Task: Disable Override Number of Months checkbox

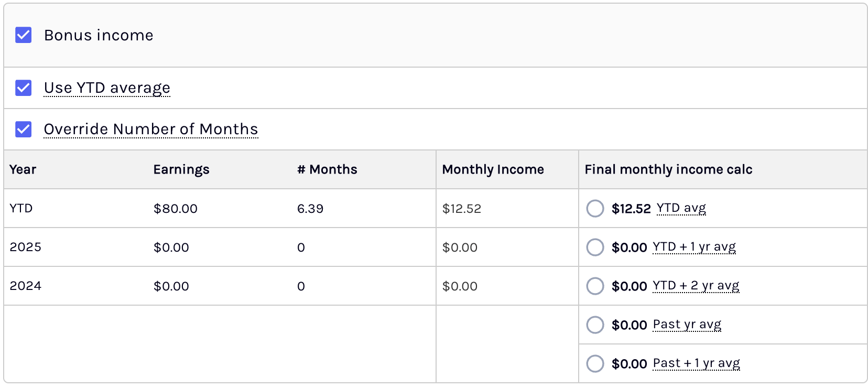Action: click(x=24, y=129)
